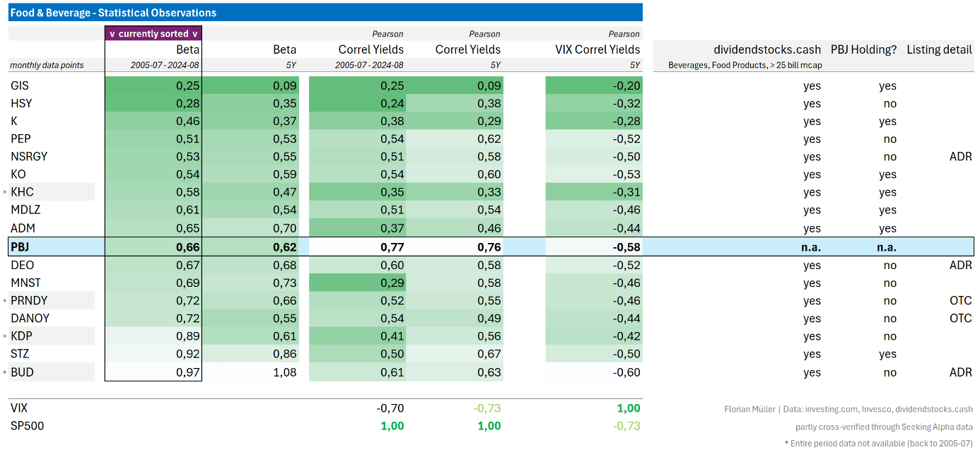This screenshot has width=980, height=457.
Task: Click the SP500 row label
Action: tap(27, 425)
